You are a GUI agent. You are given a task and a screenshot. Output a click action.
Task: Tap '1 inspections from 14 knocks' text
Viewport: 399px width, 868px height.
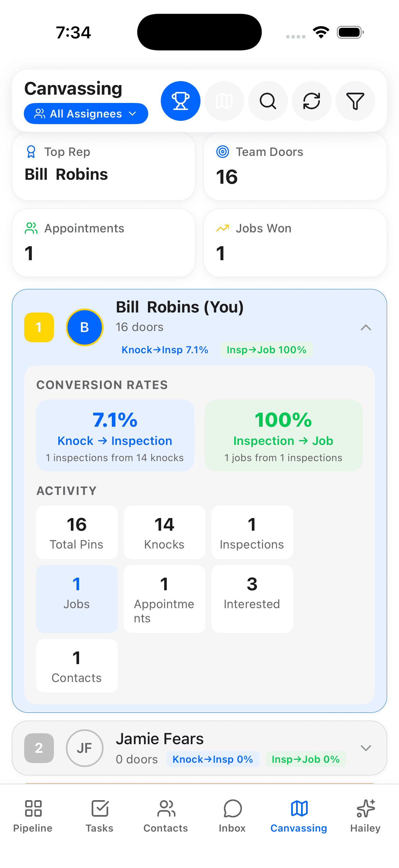(115, 458)
